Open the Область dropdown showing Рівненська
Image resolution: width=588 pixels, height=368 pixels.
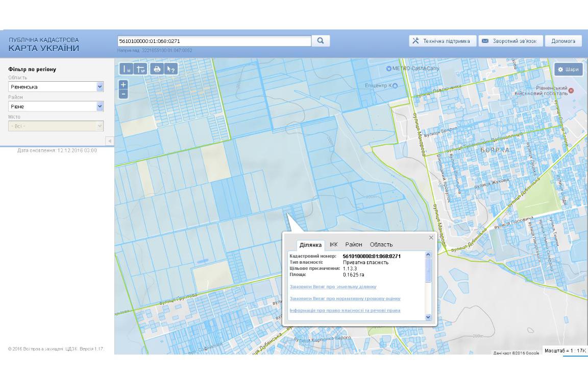[56, 87]
